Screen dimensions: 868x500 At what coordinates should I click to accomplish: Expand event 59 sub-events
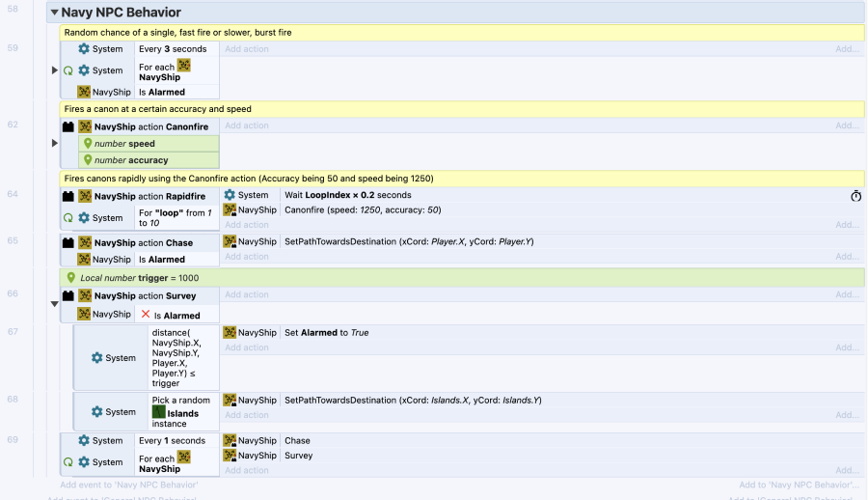point(55,70)
